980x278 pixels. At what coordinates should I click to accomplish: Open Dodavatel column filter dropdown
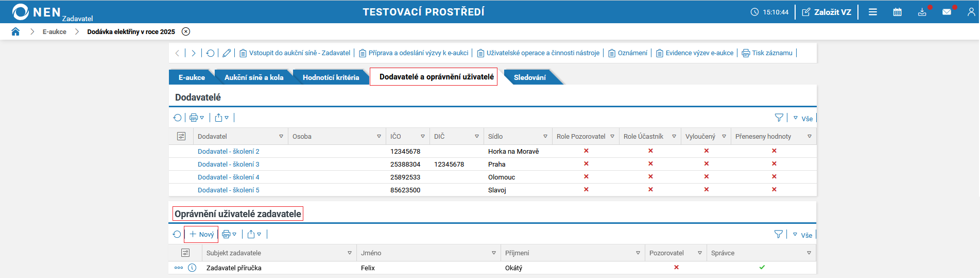coord(281,137)
